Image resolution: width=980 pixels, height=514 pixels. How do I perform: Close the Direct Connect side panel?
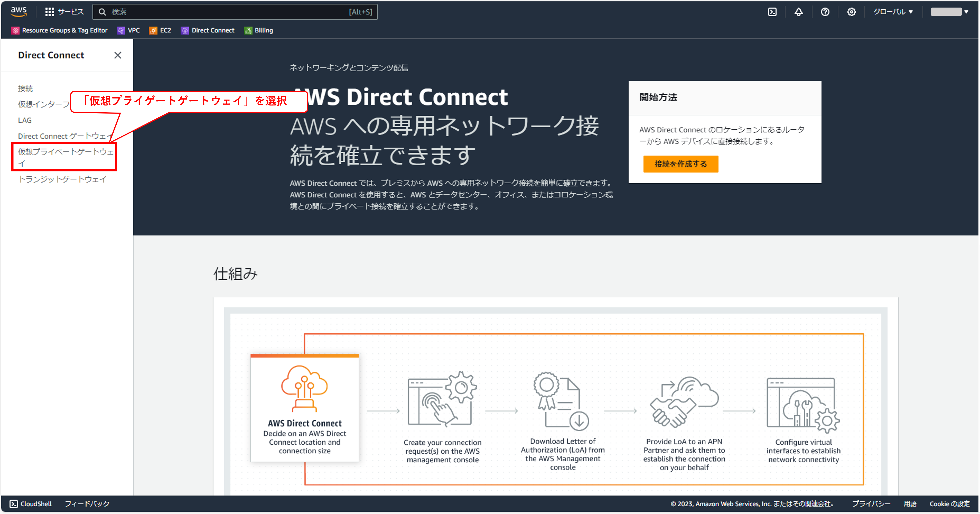coord(118,55)
